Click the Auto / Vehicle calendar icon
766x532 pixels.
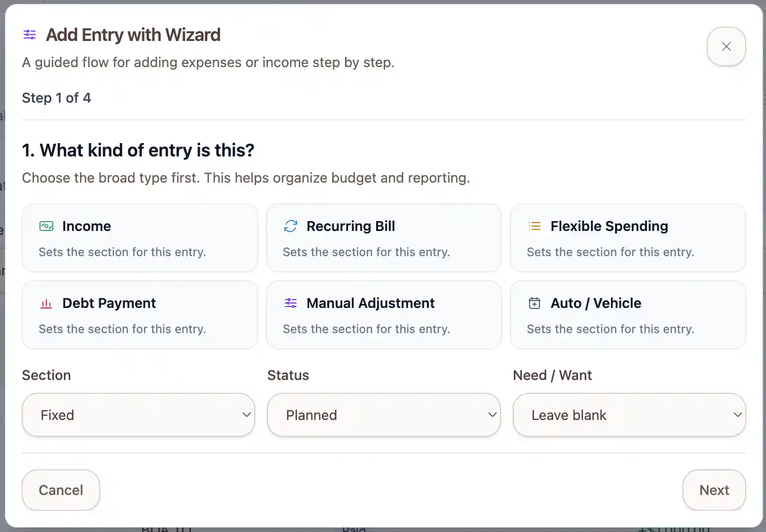coord(535,303)
